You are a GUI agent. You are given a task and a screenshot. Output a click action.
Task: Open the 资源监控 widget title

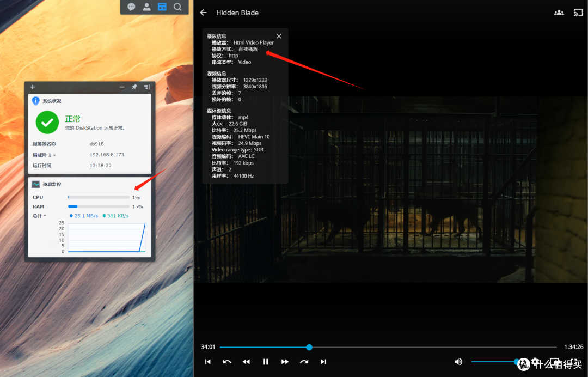click(x=52, y=184)
